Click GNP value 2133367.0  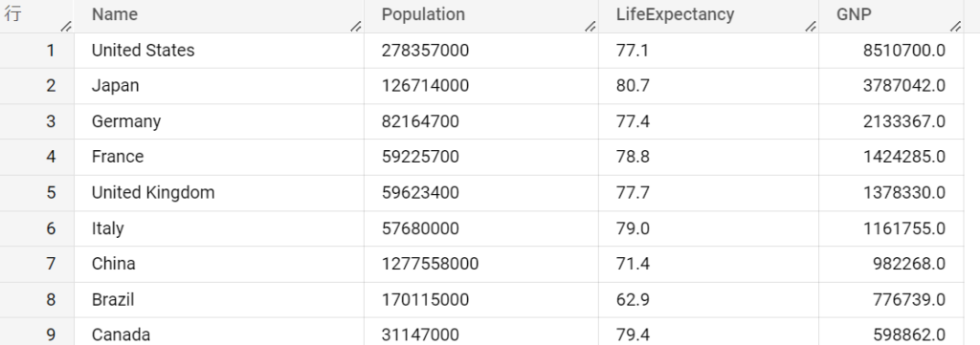pos(904,121)
